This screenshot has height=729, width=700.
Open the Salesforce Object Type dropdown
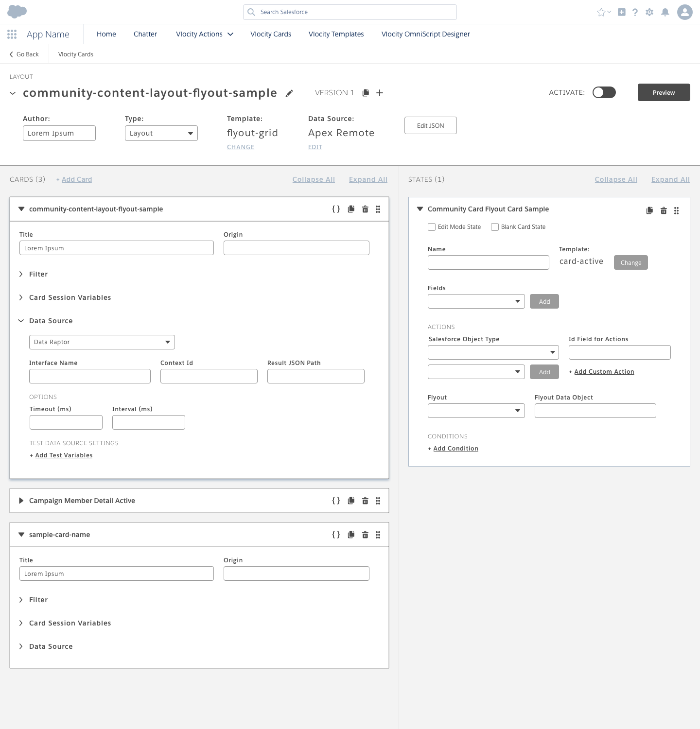pyautogui.click(x=493, y=352)
